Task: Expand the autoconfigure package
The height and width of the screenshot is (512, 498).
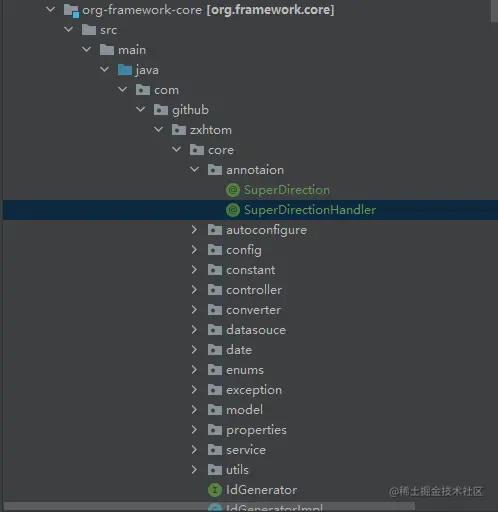Action: (x=194, y=230)
